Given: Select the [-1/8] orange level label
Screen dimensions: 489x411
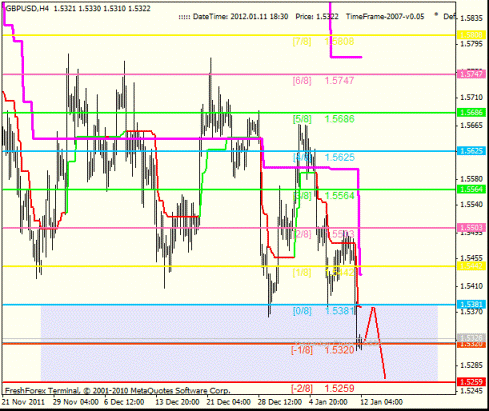Looking at the screenshot, I should 302,350.
